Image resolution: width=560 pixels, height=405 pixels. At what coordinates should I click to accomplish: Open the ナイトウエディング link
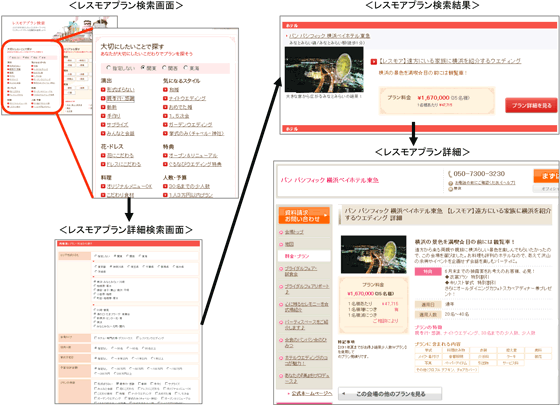point(187,98)
